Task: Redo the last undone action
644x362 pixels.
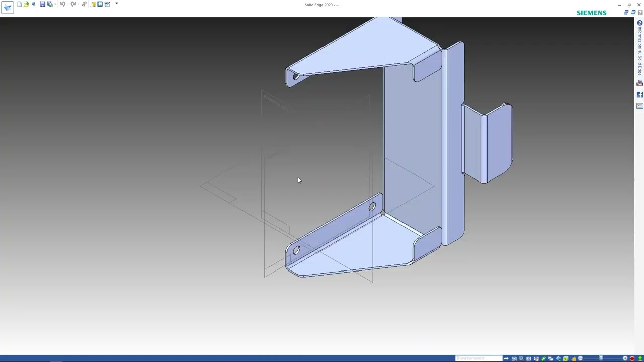Action: pos(73,4)
